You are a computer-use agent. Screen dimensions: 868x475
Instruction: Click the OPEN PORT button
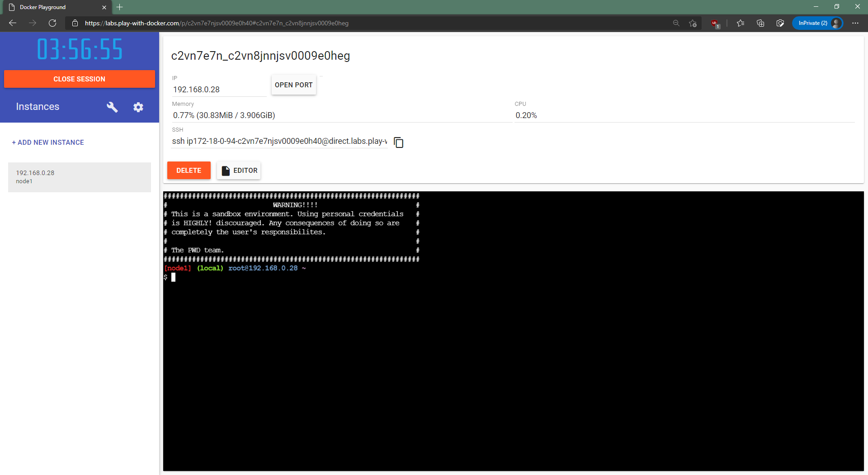click(294, 85)
